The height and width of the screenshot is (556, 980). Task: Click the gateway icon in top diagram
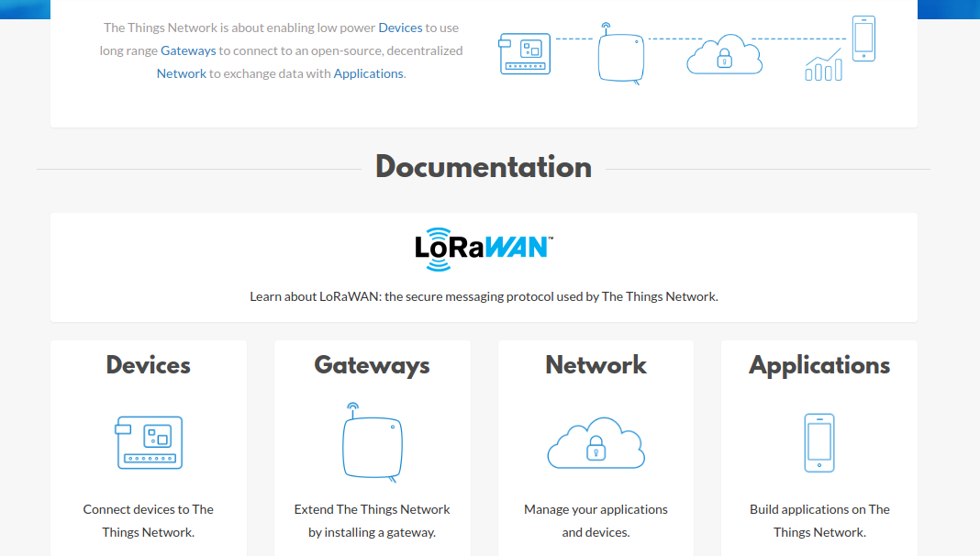click(620, 53)
